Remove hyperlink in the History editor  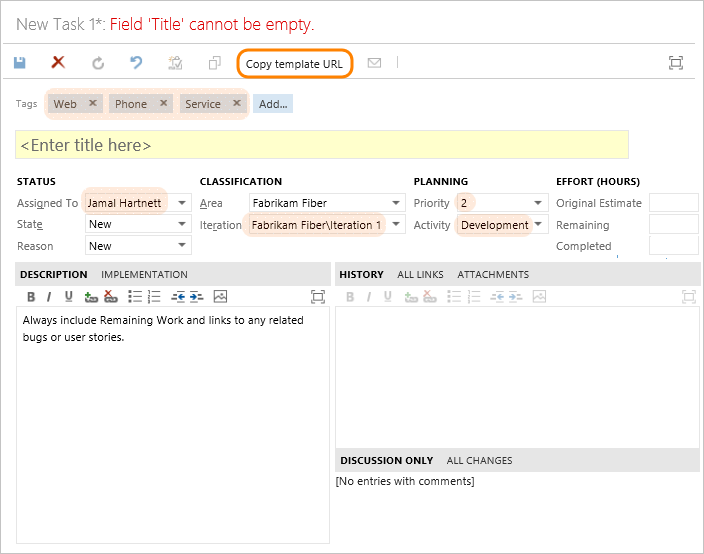[430, 296]
